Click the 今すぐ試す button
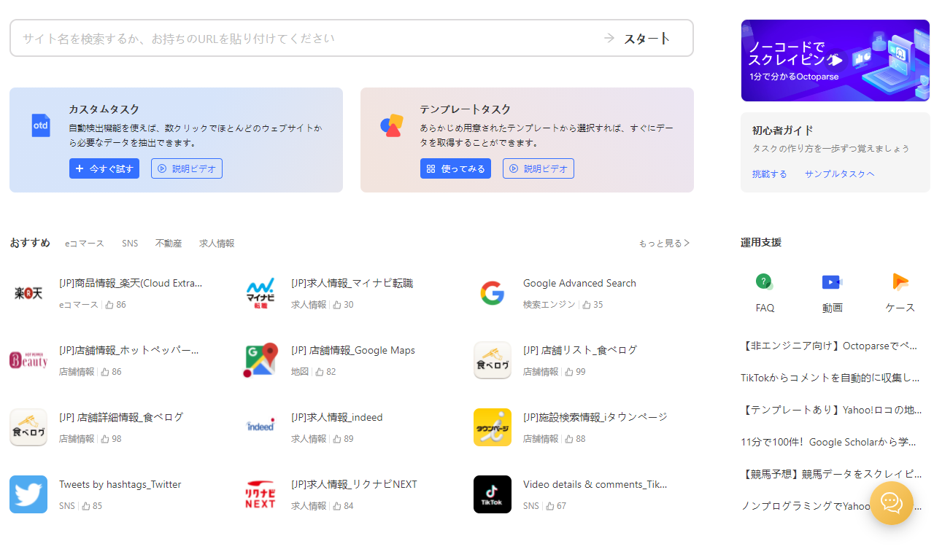The height and width of the screenshot is (560, 934). tap(104, 168)
